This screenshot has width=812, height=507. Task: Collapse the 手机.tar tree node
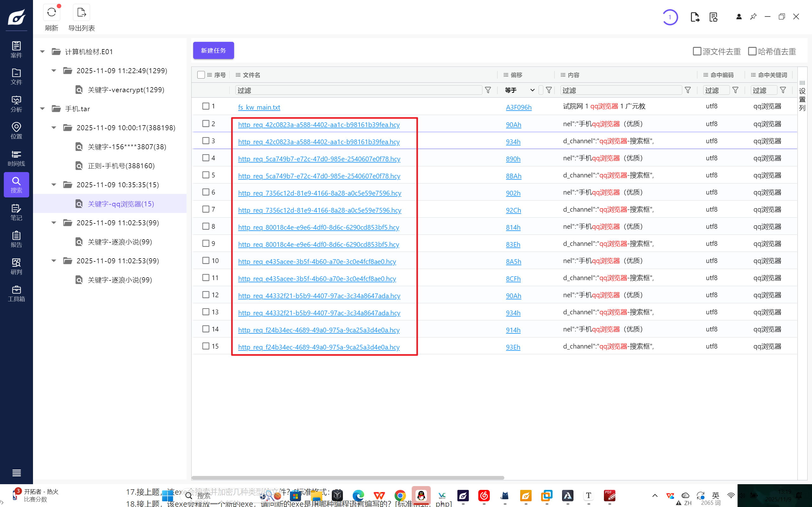click(42, 109)
